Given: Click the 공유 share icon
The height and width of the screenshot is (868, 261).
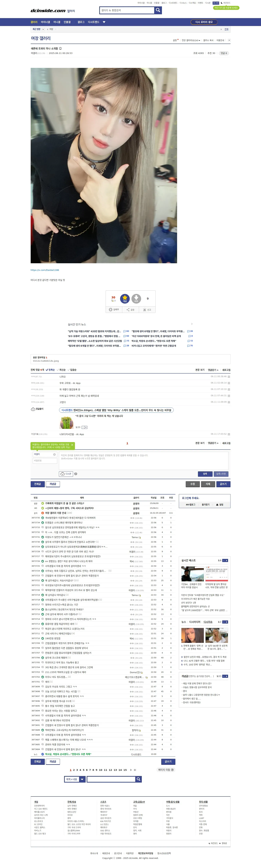Looking at the screenshot, I should (130, 309).
